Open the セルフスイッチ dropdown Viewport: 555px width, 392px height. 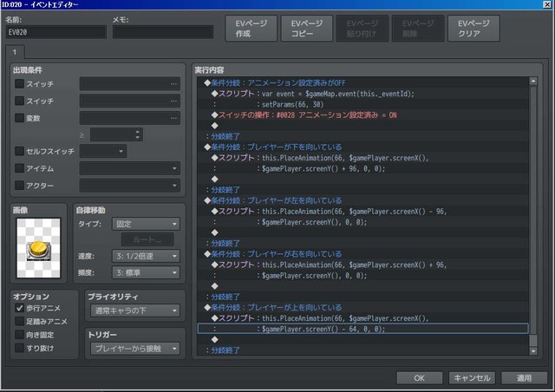pyautogui.click(x=103, y=151)
